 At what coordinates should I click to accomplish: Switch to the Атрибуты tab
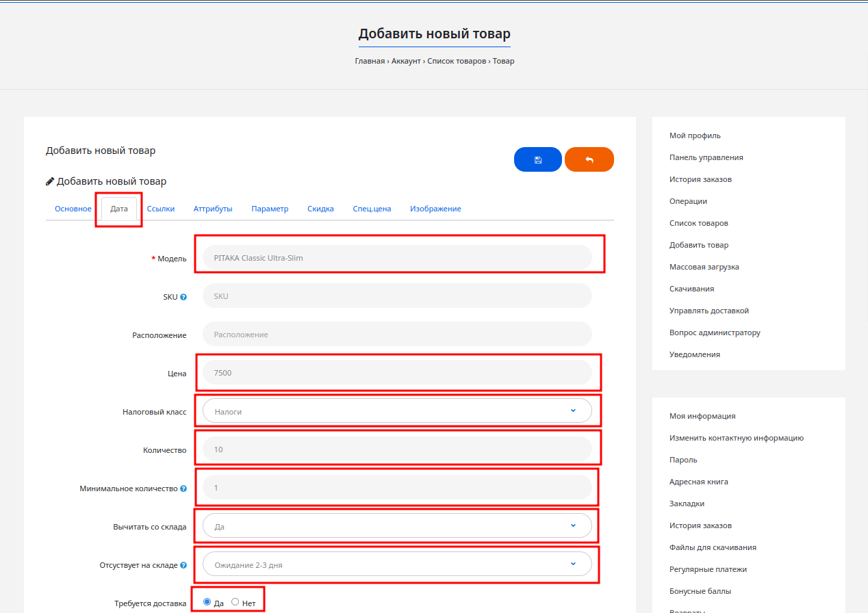coord(213,209)
